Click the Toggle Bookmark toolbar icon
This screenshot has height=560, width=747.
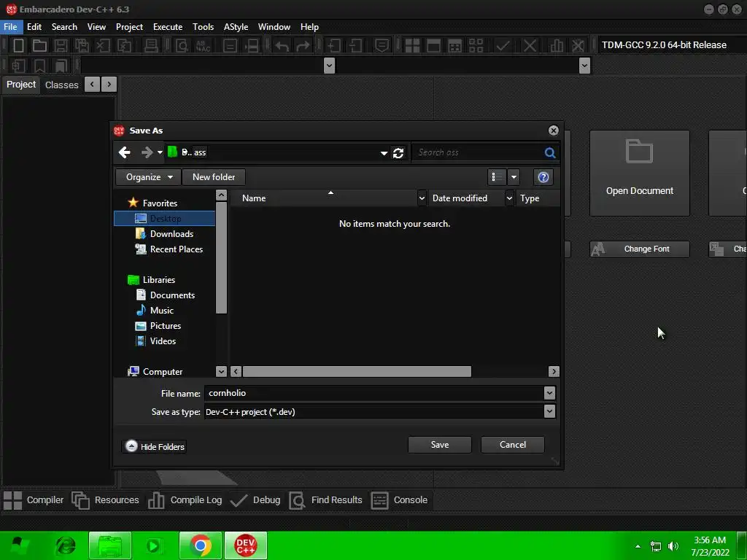point(39,66)
